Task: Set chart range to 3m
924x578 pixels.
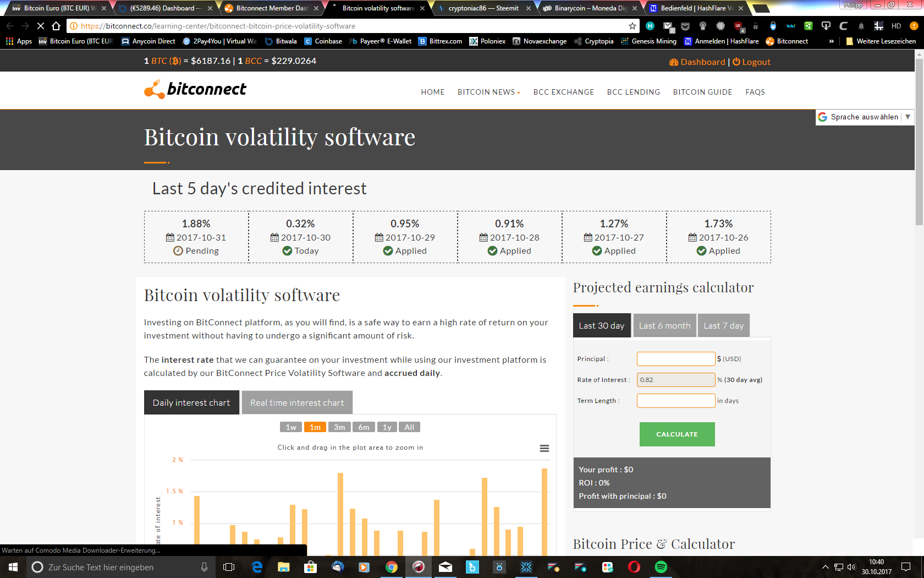Action: 339,427
